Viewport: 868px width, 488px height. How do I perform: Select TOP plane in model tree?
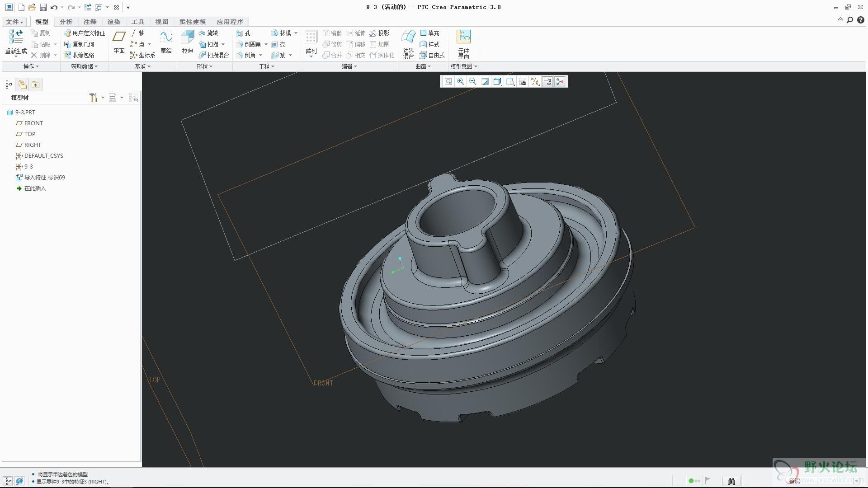pyautogui.click(x=25, y=134)
